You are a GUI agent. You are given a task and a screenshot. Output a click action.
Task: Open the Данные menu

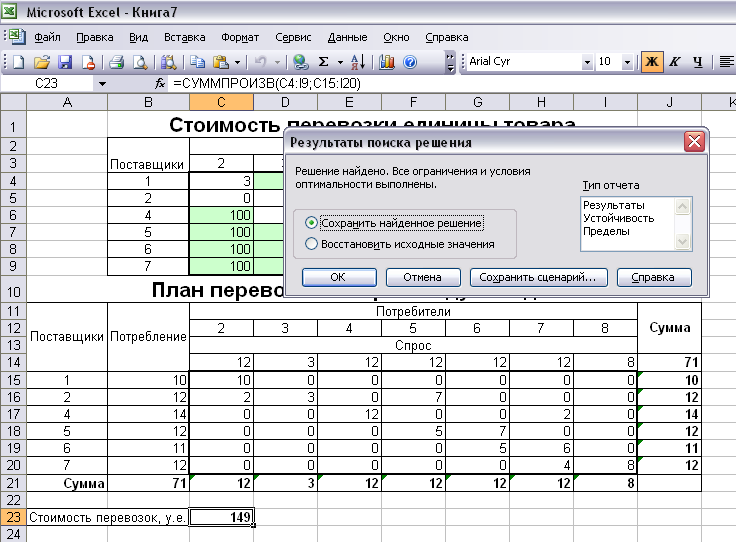click(x=347, y=37)
